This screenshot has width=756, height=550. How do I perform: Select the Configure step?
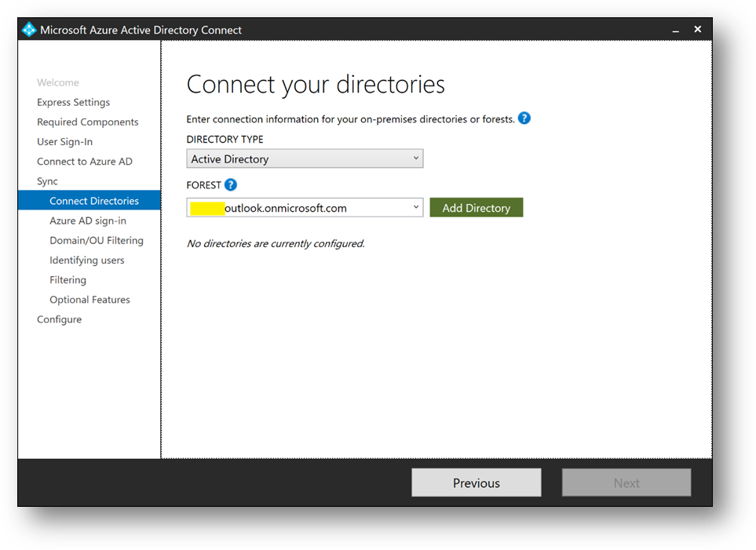pos(60,319)
